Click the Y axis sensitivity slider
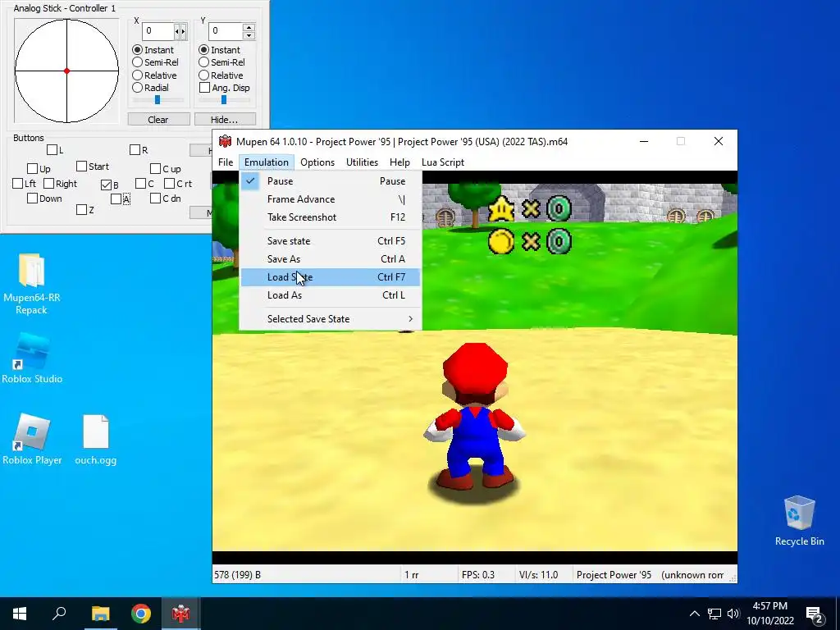 [224, 99]
